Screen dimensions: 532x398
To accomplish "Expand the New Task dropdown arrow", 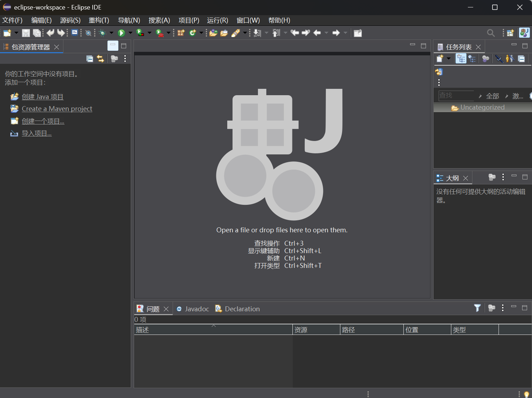I will (449, 59).
